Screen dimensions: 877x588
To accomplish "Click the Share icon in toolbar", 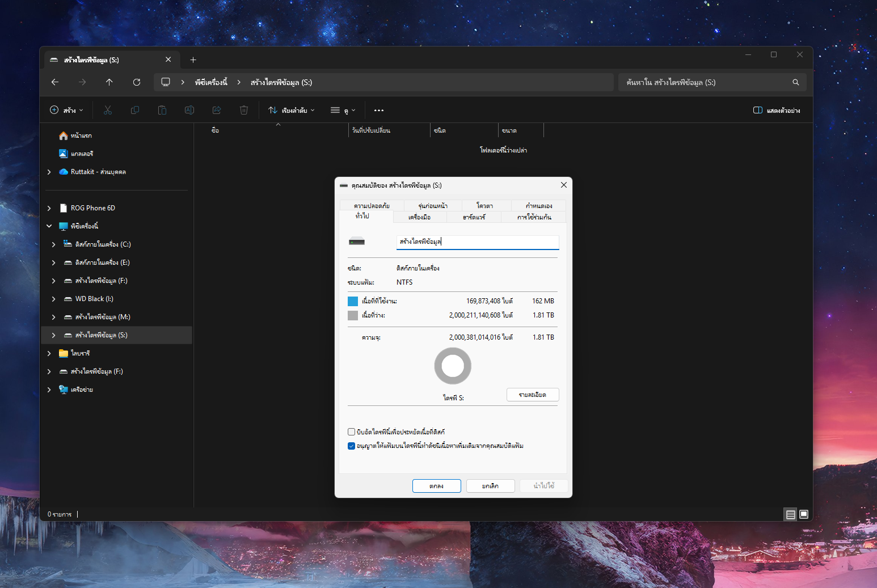I will pyautogui.click(x=217, y=110).
